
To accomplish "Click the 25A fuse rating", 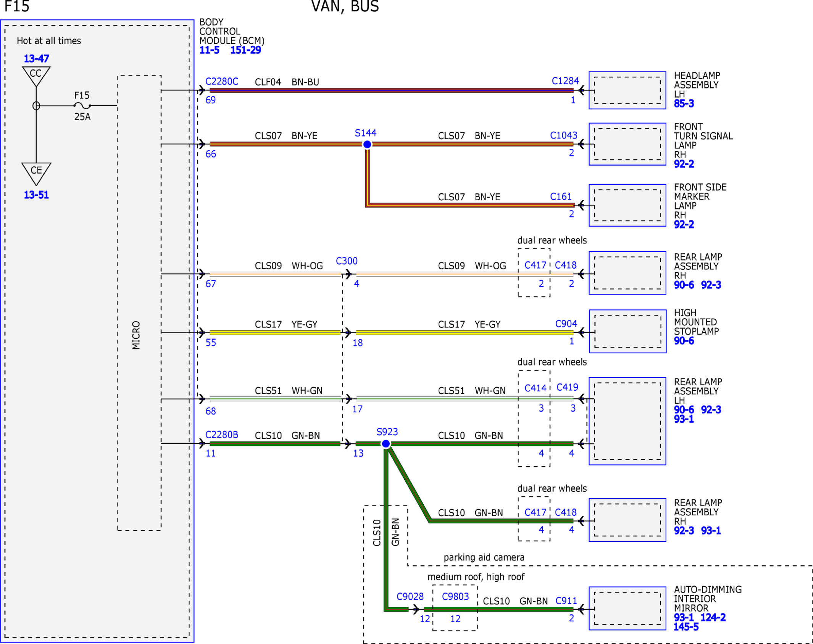I will 82,117.
